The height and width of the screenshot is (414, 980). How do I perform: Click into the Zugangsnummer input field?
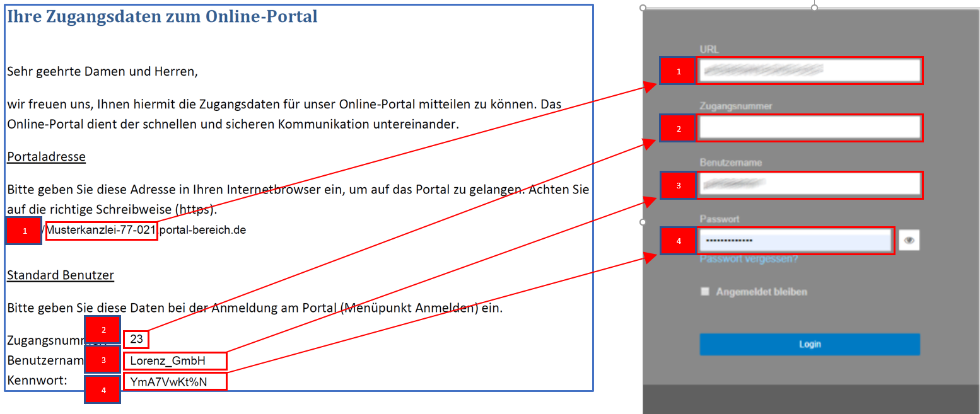pyautogui.click(x=810, y=128)
